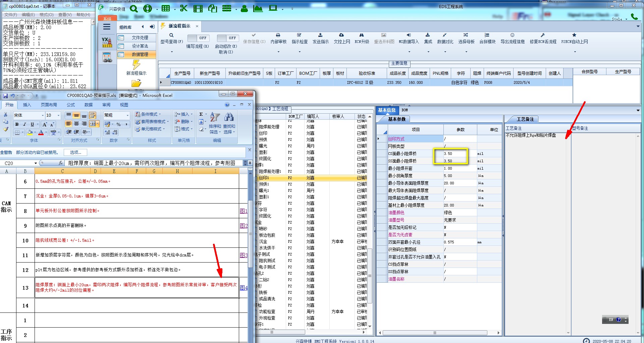Click the pin icon beside 组件库
This screenshot has width=644, height=343.
click(152, 27)
